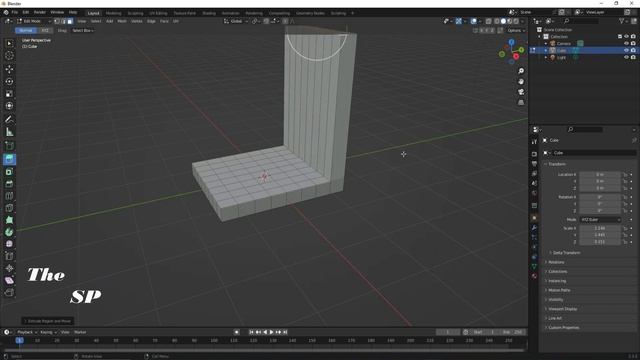The height and width of the screenshot is (360, 640).
Task: Click the Zoom view icon in viewport
Action: coord(521,71)
